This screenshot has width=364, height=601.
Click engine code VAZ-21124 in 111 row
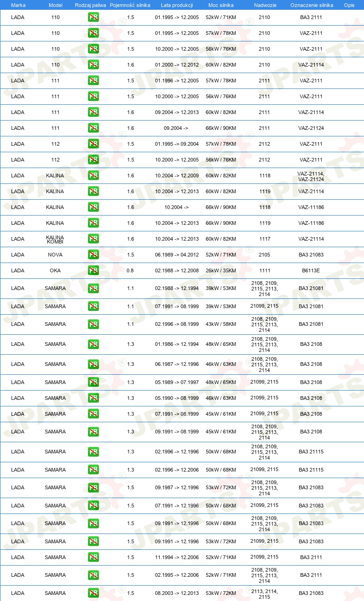click(311, 128)
